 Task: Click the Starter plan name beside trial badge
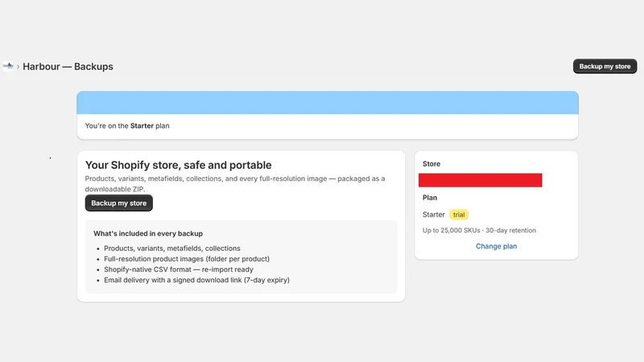pyautogui.click(x=434, y=215)
